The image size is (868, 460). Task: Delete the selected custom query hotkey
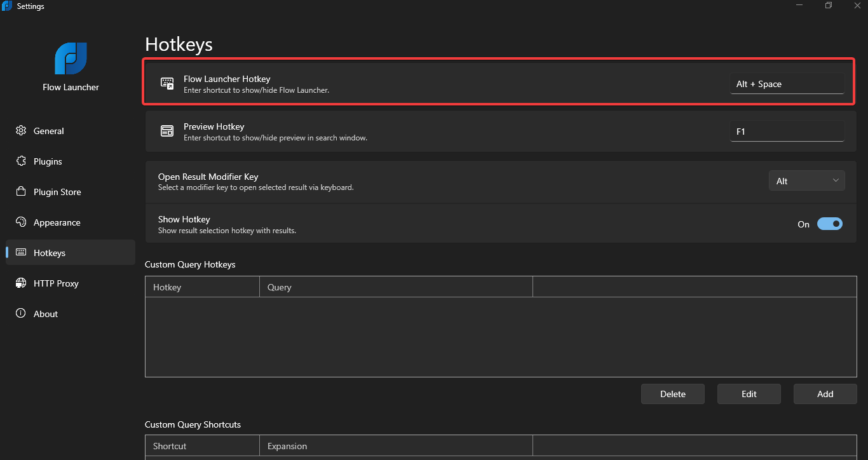673,394
